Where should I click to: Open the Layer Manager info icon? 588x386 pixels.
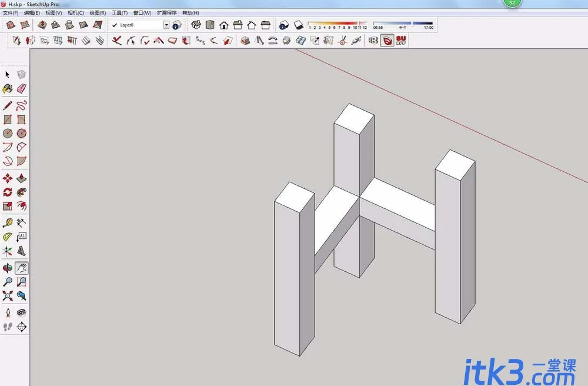[x=177, y=25]
